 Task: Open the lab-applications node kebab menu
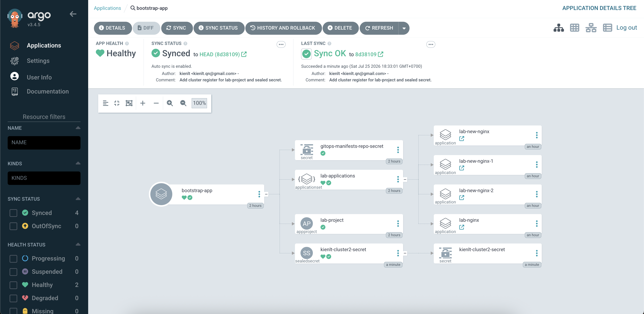398,179
